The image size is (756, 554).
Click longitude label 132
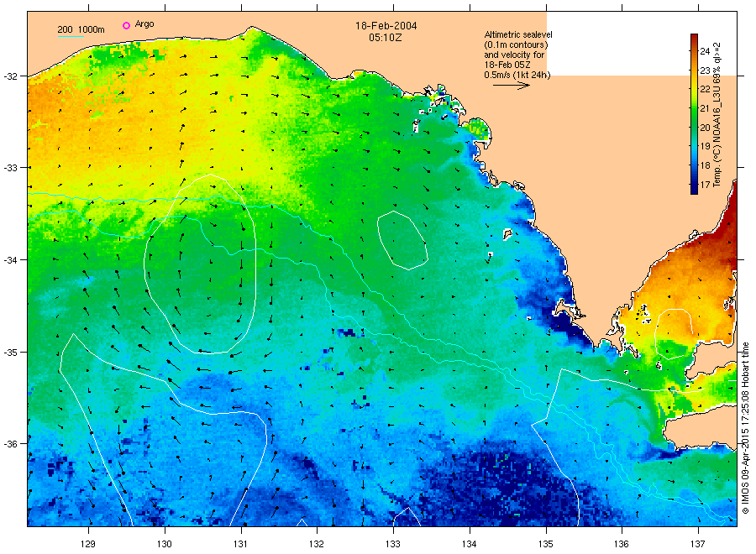click(x=317, y=544)
